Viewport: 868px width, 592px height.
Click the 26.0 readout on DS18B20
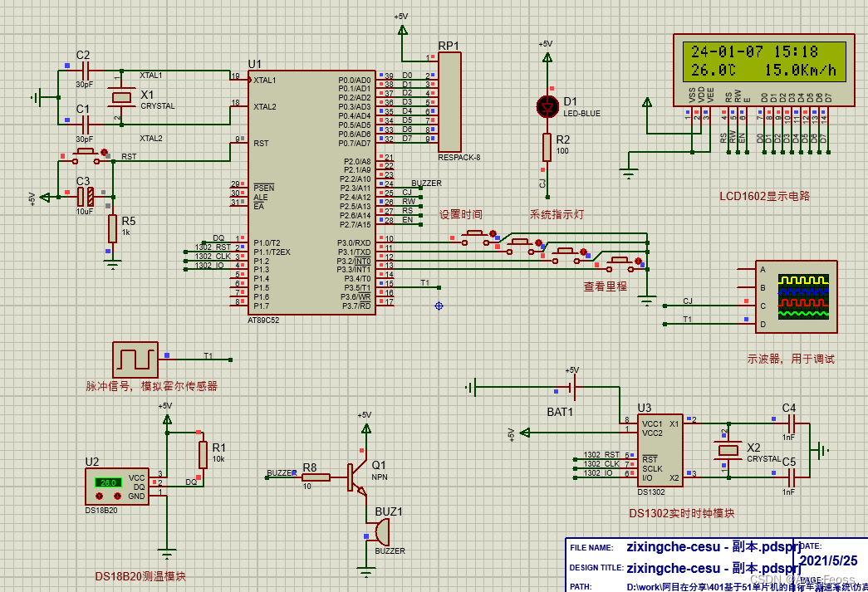pyautogui.click(x=108, y=483)
